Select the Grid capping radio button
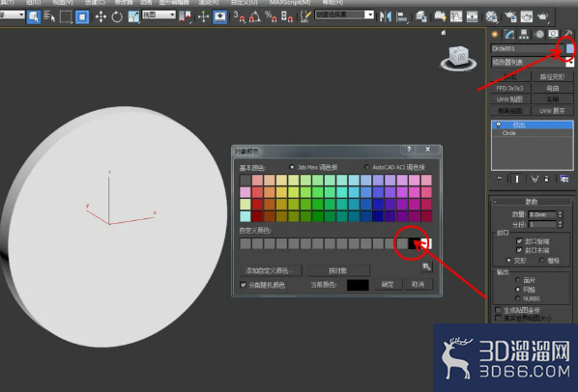 (x=542, y=261)
